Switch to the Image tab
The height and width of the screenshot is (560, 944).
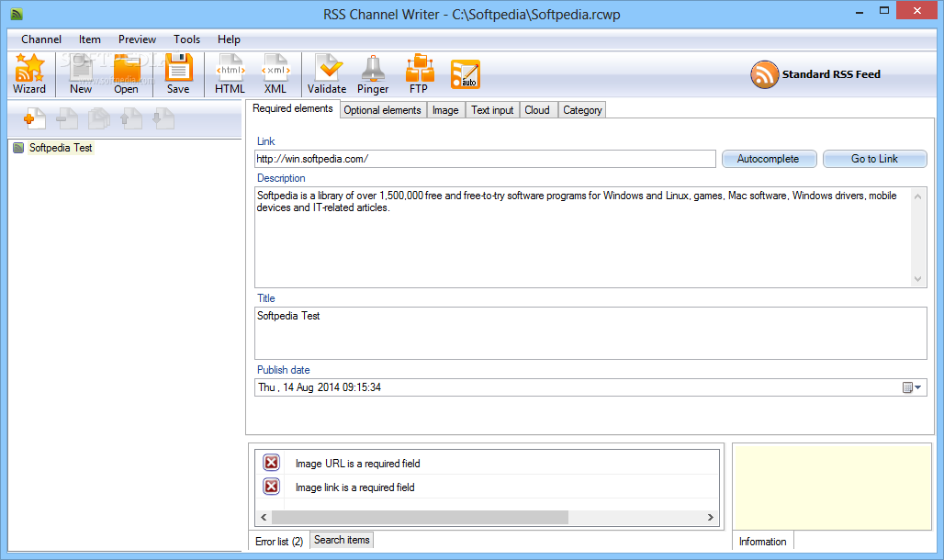[445, 110]
